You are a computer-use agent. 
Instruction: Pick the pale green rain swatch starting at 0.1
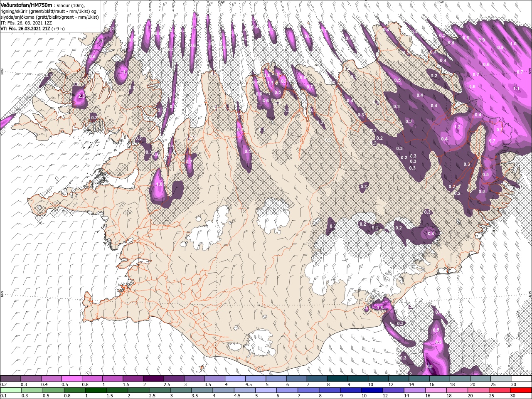click(10, 390)
